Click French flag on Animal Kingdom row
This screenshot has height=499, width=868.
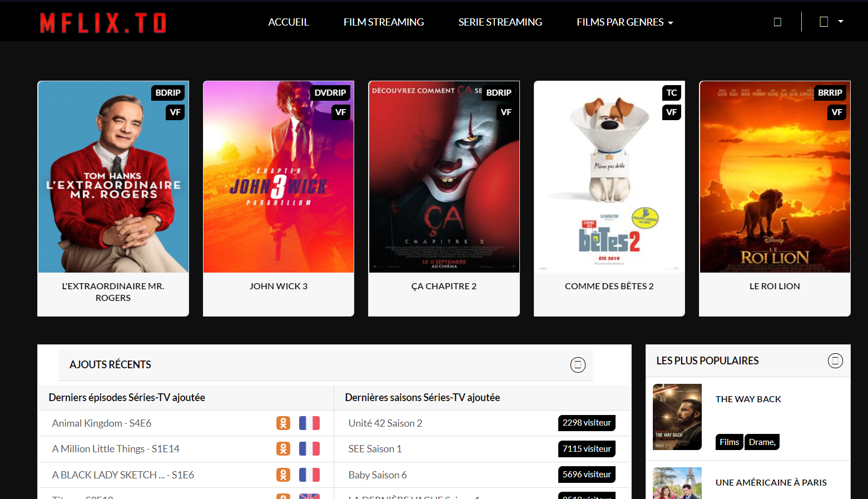(309, 423)
